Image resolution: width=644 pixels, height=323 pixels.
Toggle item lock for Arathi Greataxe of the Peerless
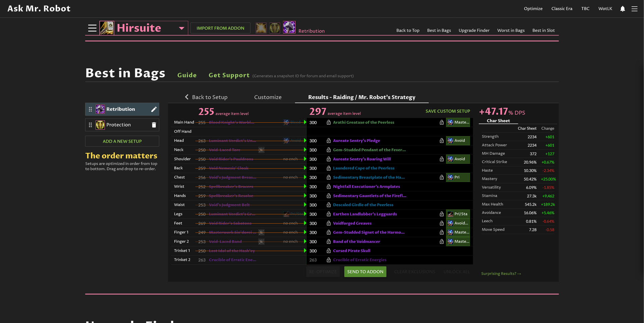tap(329, 123)
